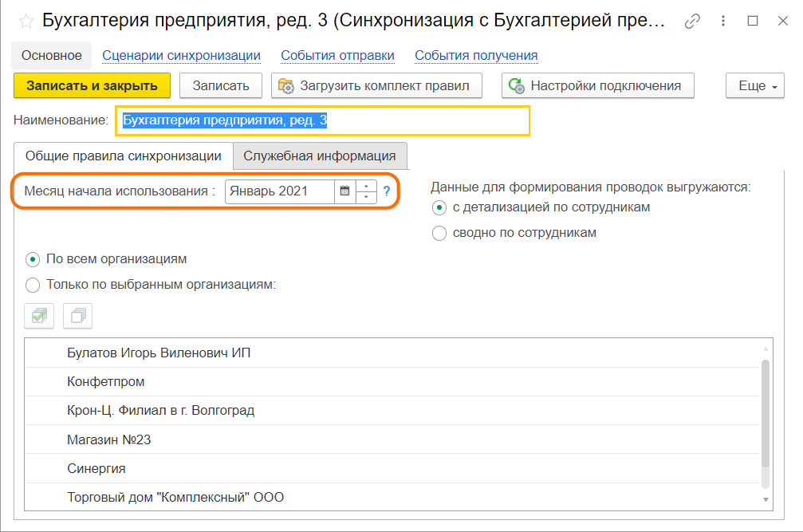The height and width of the screenshot is (532, 803).
Task: Click the 'Записать' button
Action: click(221, 85)
